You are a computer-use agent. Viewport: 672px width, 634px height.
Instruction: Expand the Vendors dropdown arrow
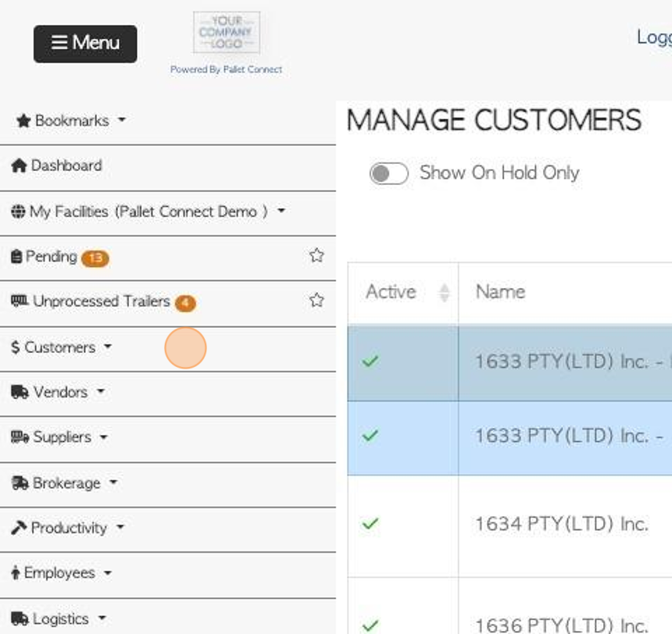point(101,390)
